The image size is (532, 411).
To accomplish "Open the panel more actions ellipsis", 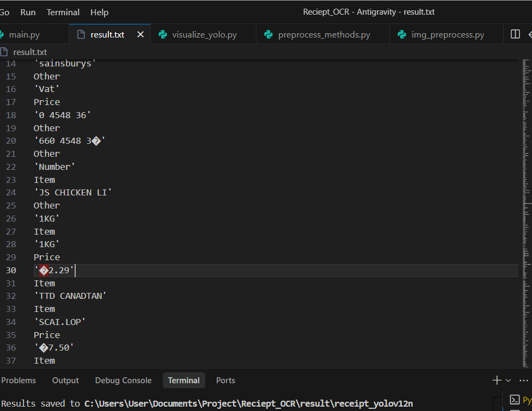I will click(x=524, y=381).
